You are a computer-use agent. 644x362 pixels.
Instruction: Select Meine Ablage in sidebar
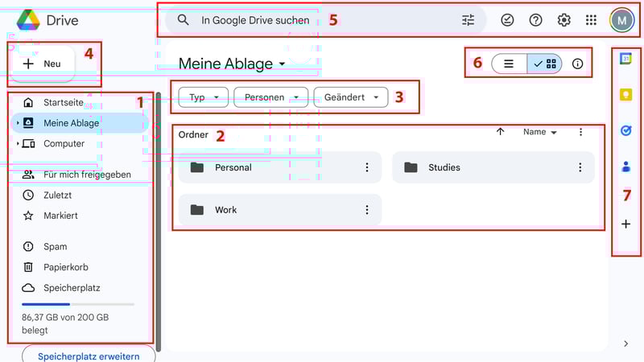(x=80, y=123)
